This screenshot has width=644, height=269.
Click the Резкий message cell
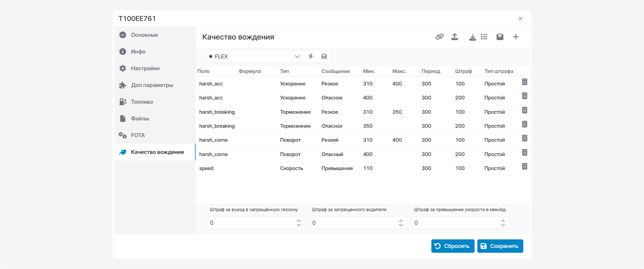tap(330, 140)
